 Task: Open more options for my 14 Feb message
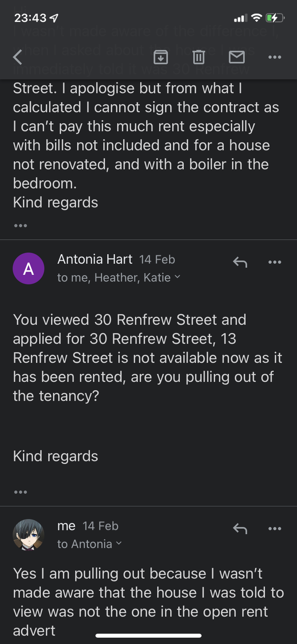[274, 529]
